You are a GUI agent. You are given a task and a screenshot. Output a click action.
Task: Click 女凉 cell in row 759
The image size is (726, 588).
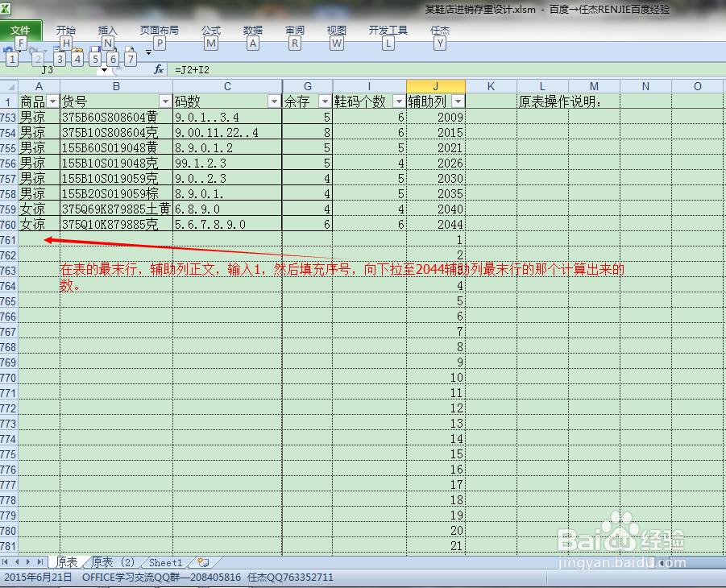click(x=39, y=209)
